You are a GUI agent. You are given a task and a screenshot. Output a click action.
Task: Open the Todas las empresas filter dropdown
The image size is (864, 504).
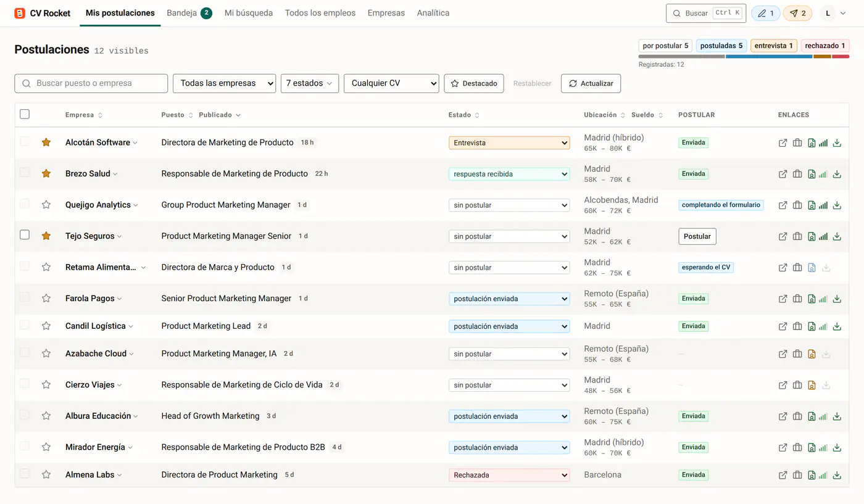(224, 83)
